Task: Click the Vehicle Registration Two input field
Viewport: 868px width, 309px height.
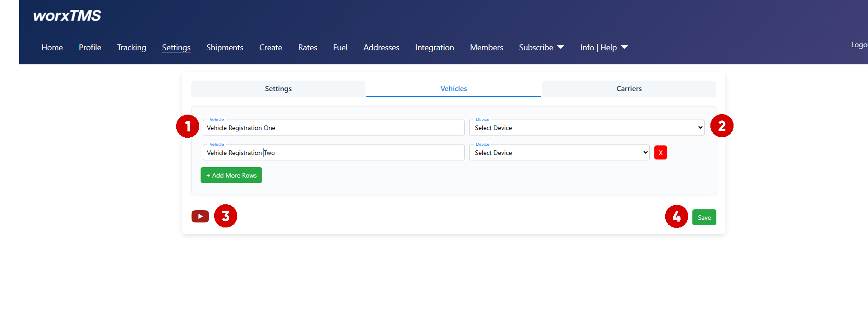Action: tap(333, 153)
